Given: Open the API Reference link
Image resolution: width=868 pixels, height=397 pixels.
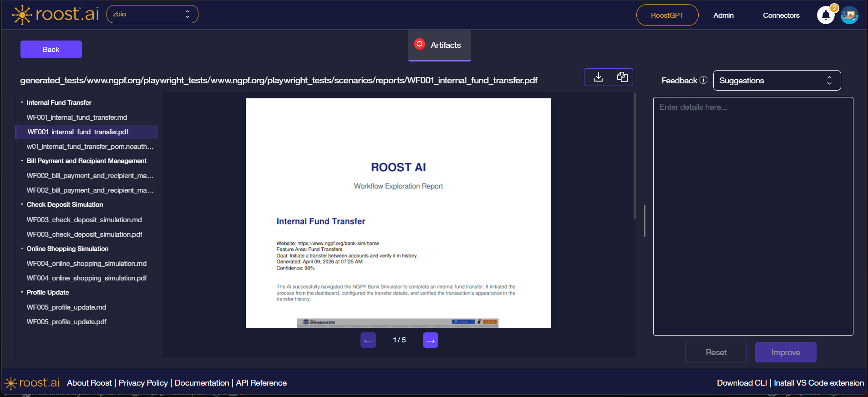Looking at the screenshot, I should [261, 383].
